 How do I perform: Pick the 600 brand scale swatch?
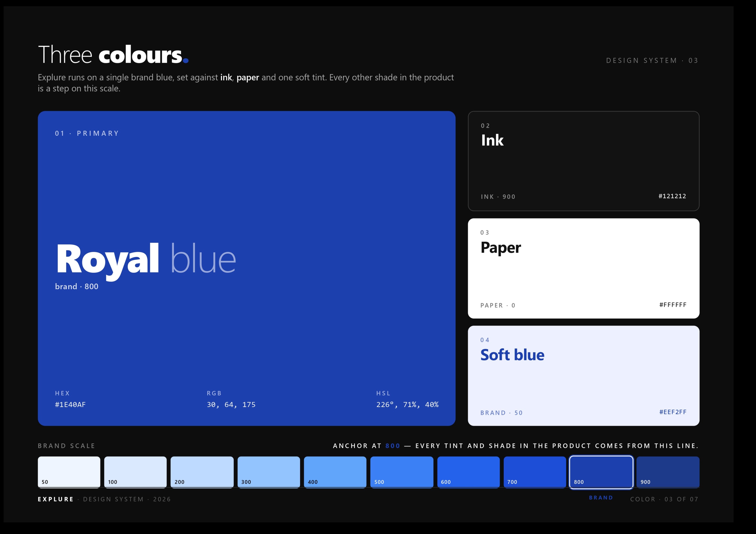coord(468,472)
